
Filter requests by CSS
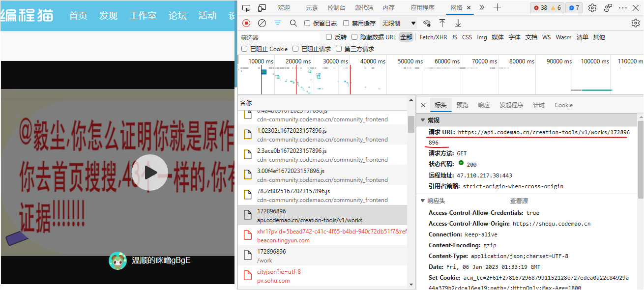coord(467,37)
